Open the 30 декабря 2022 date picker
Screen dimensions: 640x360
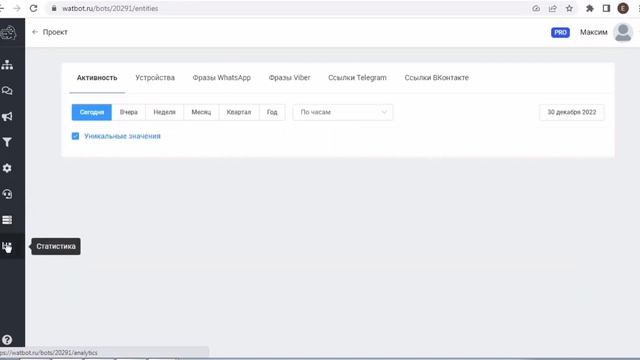coord(571,112)
